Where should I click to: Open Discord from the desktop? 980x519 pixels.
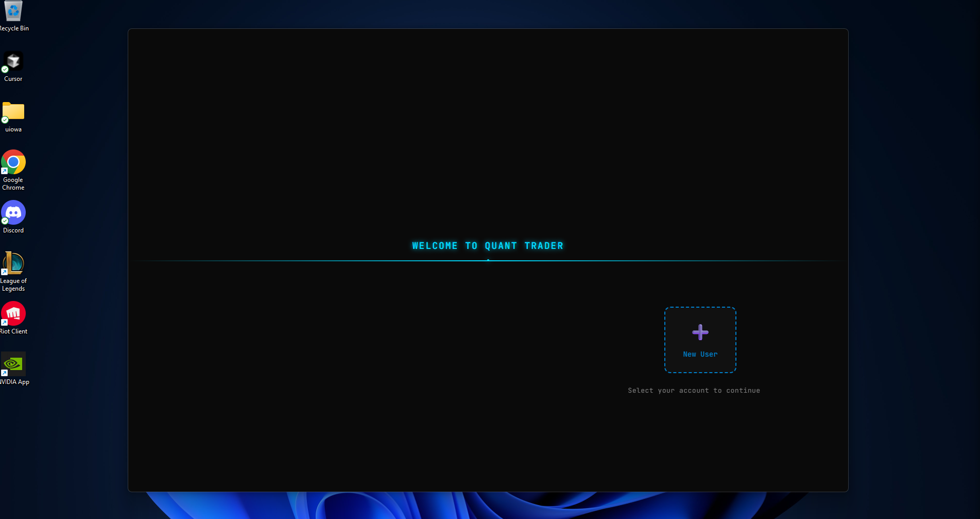pos(13,212)
